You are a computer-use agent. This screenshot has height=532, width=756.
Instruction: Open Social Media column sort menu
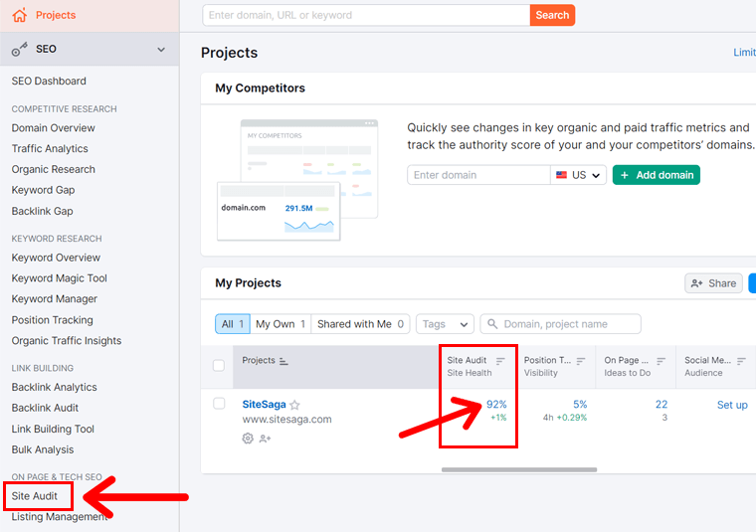pos(741,360)
